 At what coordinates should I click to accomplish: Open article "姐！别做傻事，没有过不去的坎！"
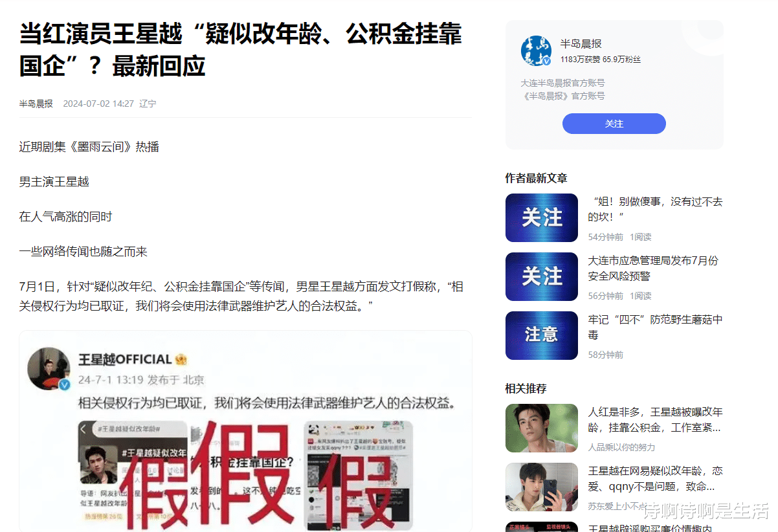coord(655,209)
